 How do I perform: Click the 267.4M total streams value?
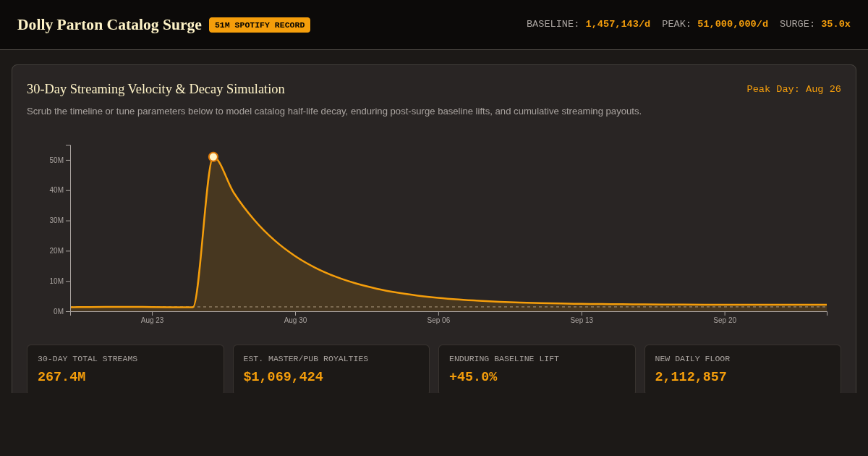(61, 377)
